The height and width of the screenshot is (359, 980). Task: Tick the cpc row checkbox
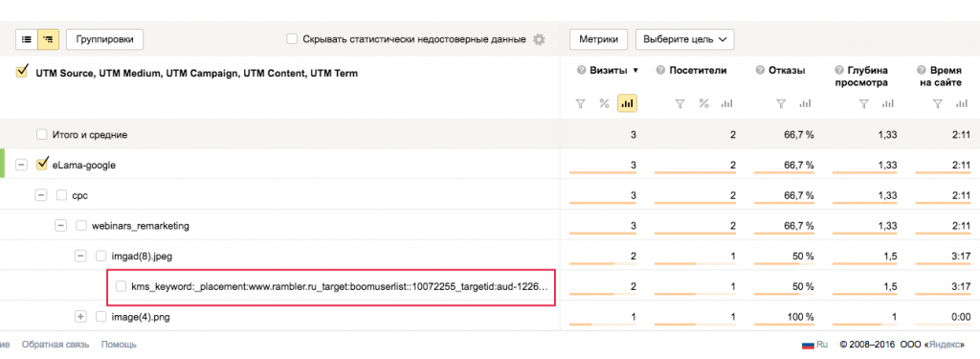point(61,195)
